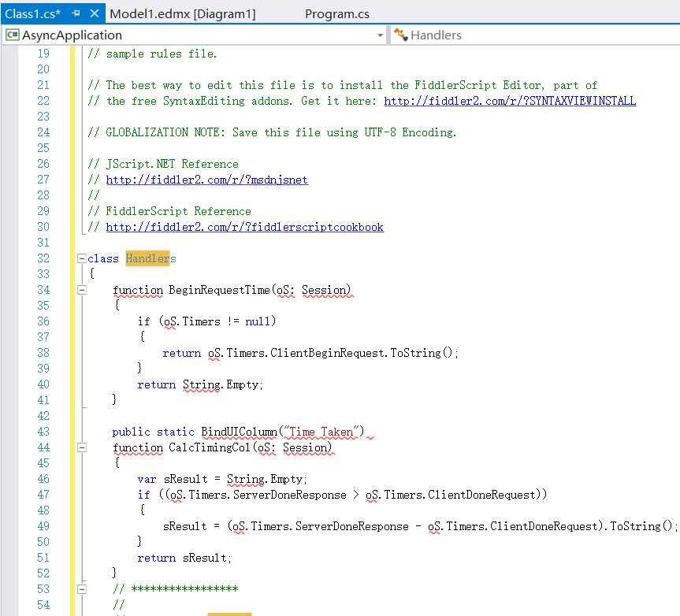Click the 'var sResult' declaration
Image resolution: width=680 pixels, height=616 pixels.
[x=173, y=479]
